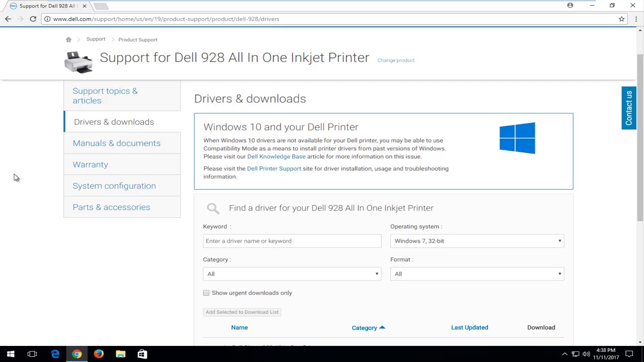Image resolution: width=644 pixels, height=362 pixels.
Task: Open the Action Center notifications icon
Action: point(629,354)
